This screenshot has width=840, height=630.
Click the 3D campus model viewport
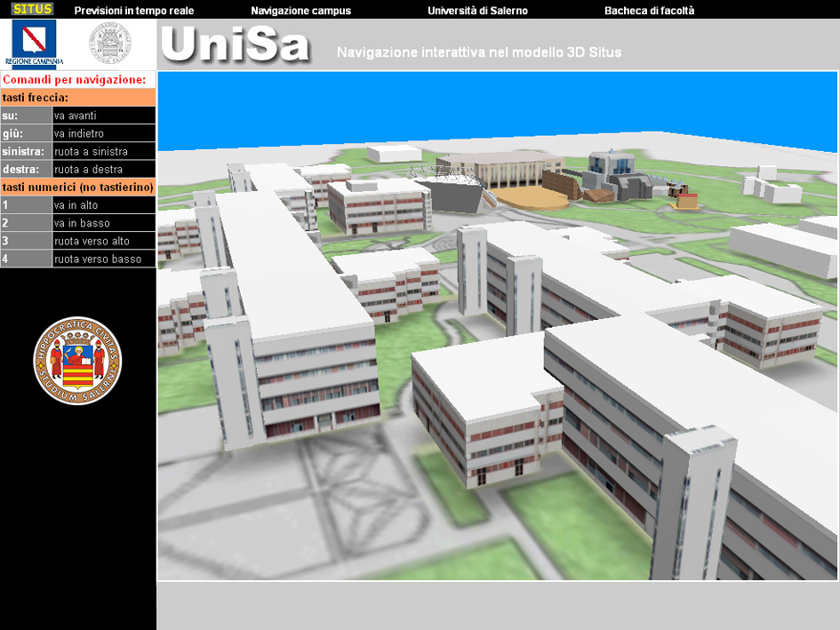[497, 326]
